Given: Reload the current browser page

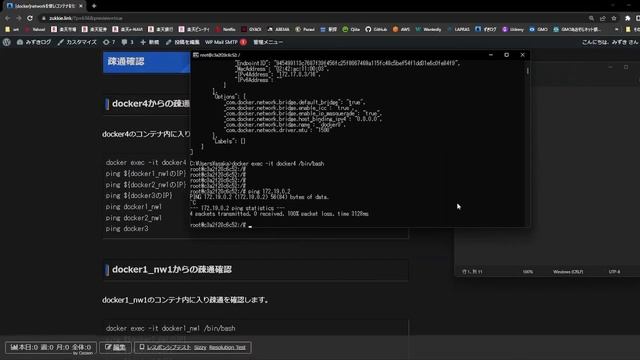Looking at the screenshot, I should tap(30, 18).
